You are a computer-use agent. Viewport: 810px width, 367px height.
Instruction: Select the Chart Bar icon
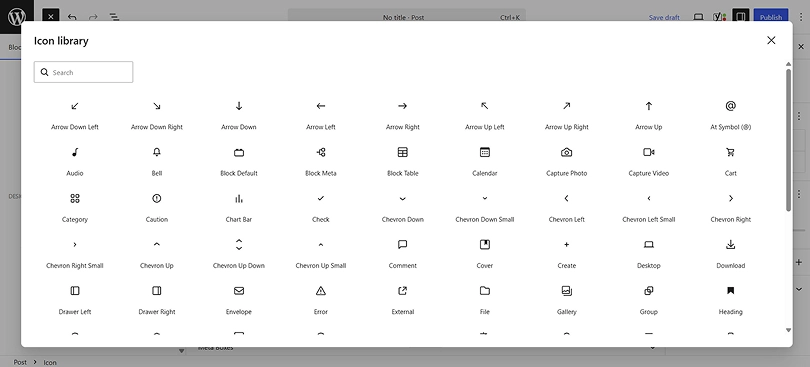(239, 198)
